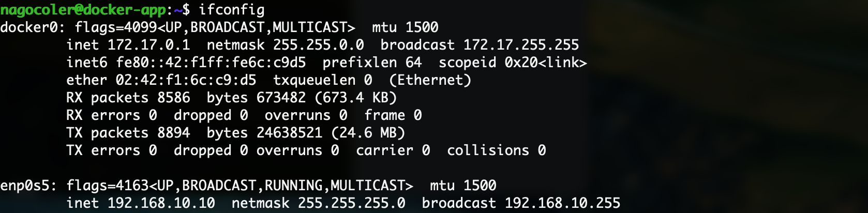
Task: Click the broadcast address 192.168.10.255
Action: tap(562, 203)
